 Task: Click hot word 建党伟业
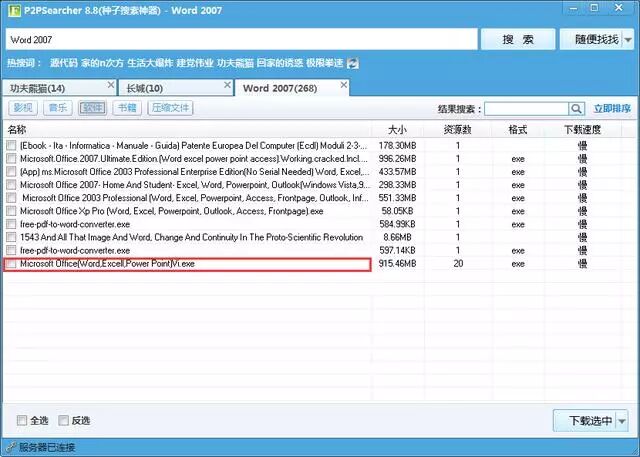(195, 63)
